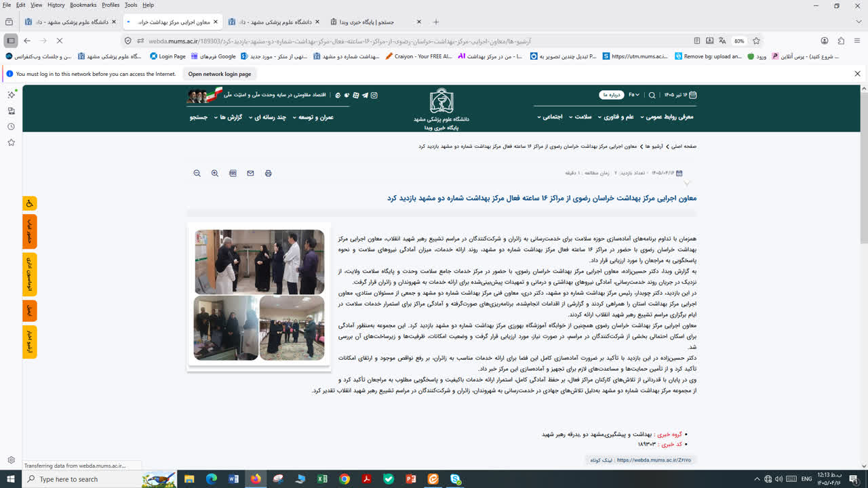This screenshot has width=868, height=488.
Task: Open the Firefox translate page icon
Action: click(x=722, y=41)
